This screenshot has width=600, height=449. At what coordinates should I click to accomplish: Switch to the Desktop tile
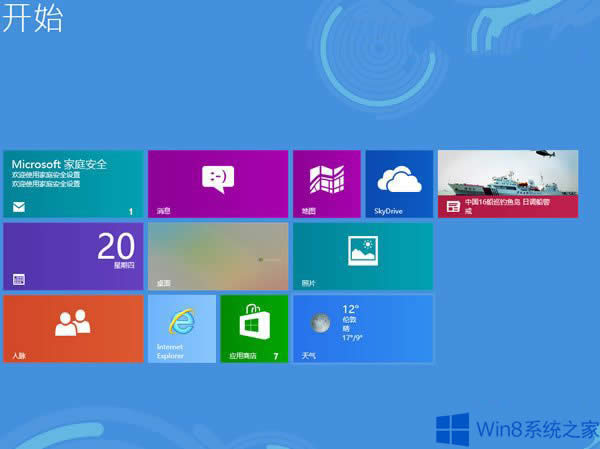click(x=218, y=256)
